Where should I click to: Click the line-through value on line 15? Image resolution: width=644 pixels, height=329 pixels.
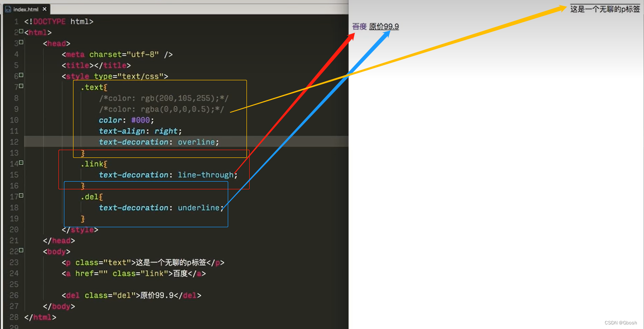205,175
